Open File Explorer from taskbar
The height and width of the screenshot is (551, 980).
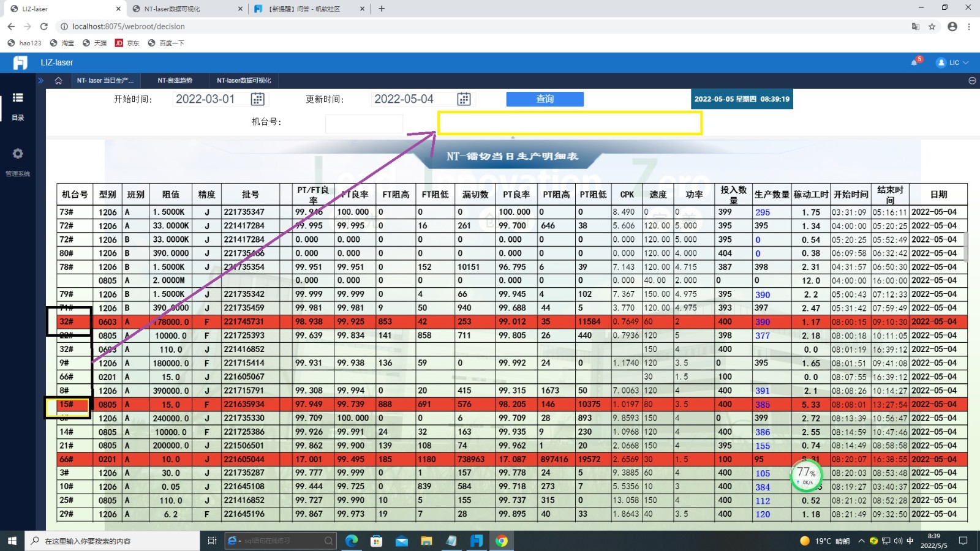tap(427, 541)
